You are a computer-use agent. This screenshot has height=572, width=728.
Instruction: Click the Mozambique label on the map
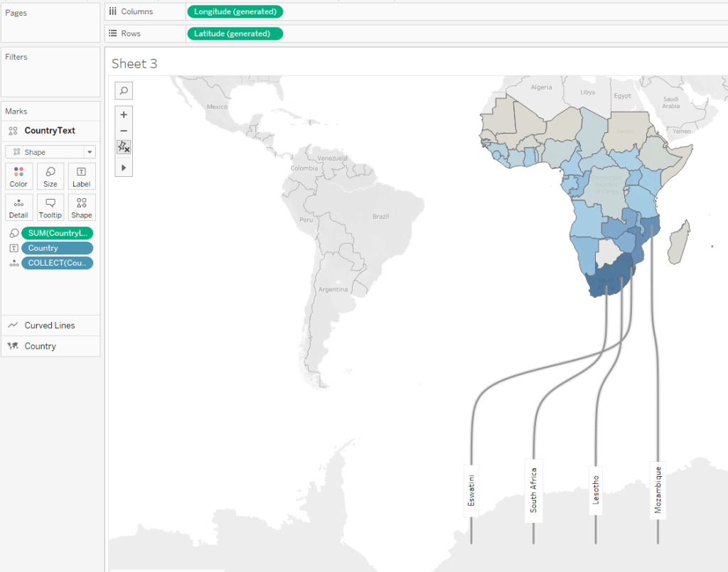(x=658, y=490)
